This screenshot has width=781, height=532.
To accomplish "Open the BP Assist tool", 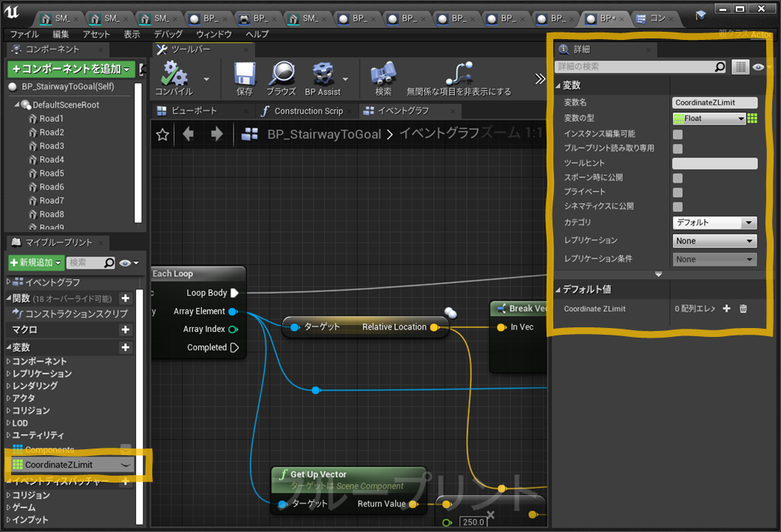I will pyautogui.click(x=322, y=78).
